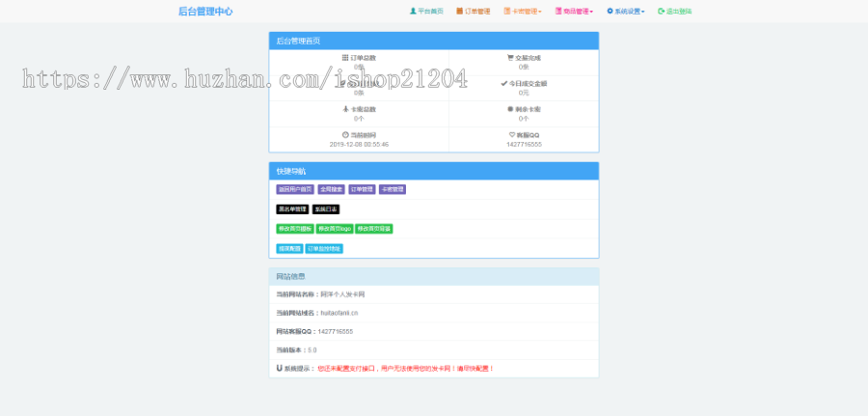The height and width of the screenshot is (416, 868).
Task: Click the green 修改首页背景 button
Action: coord(373,229)
